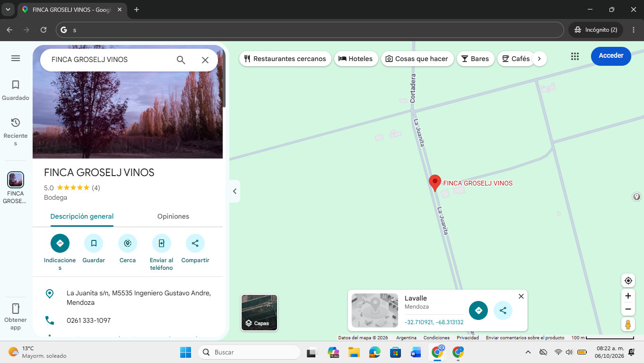Image resolution: width=644 pixels, height=363 pixels.
Task: Switch to the Opiniones tab
Action: tap(173, 216)
